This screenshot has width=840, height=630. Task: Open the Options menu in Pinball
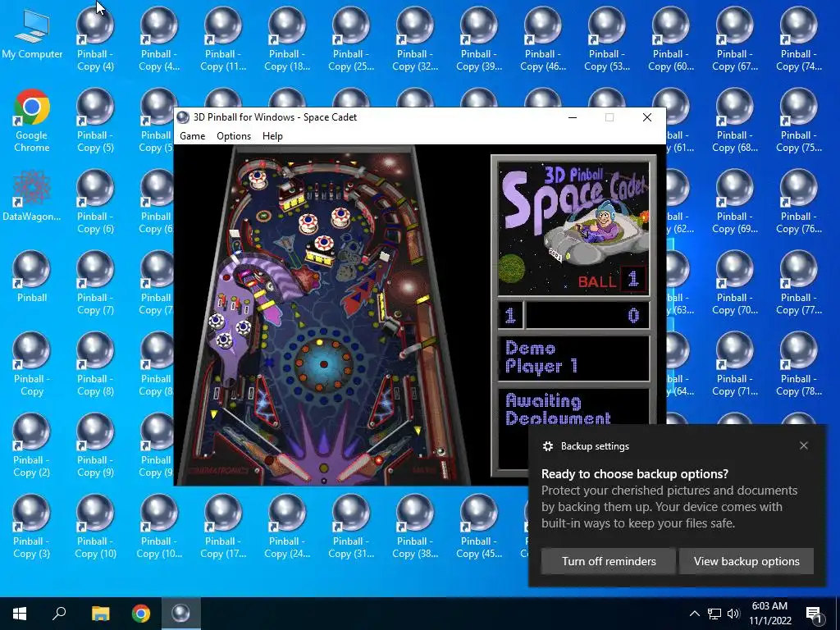(234, 136)
